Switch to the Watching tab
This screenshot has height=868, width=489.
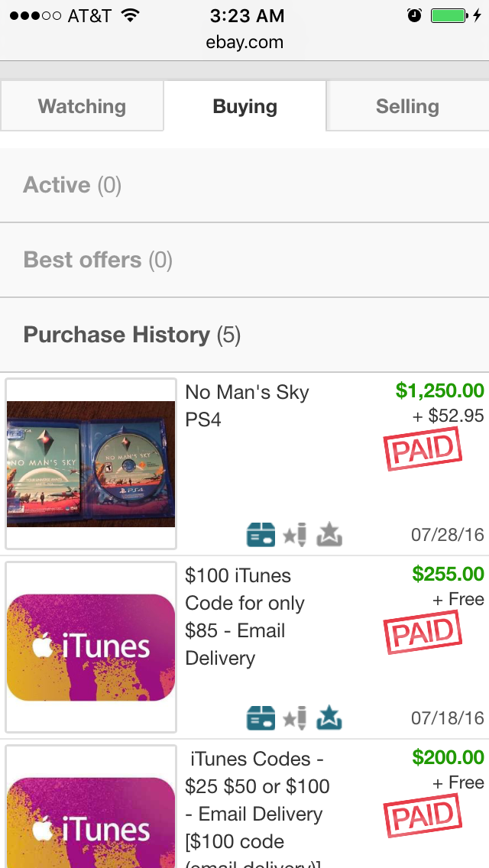point(81,106)
